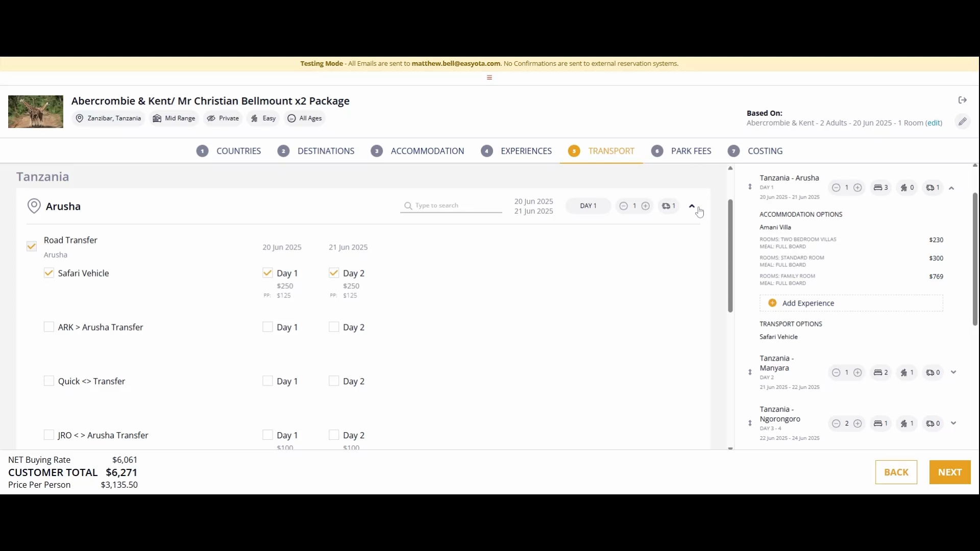Screen dimensions: 980x551
Task: Click the (edit) link in Based On
Action: point(934,123)
